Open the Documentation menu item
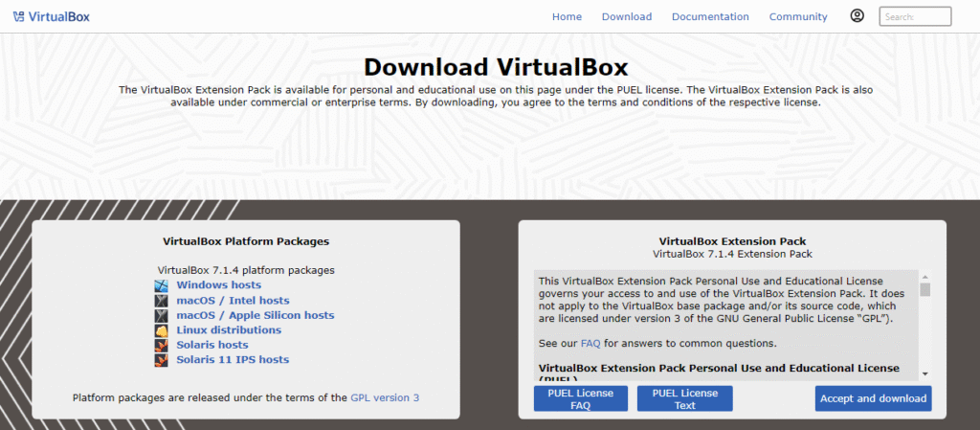 click(x=710, y=17)
